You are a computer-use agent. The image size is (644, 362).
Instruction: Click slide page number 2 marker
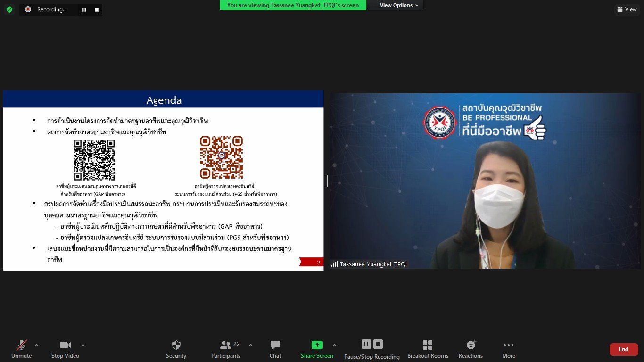[312, 263]
